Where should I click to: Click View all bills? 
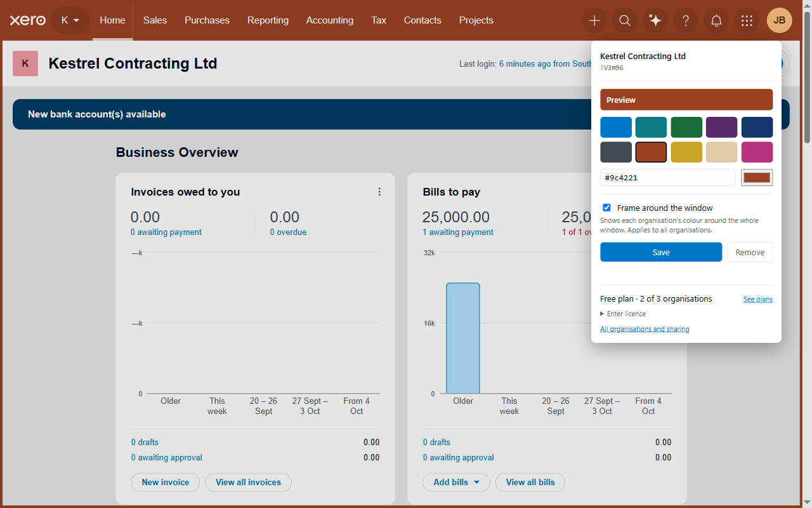[530, 482]
